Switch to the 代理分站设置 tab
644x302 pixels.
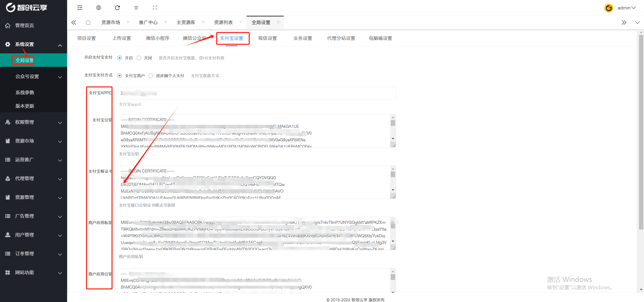(x=341, y=38)
